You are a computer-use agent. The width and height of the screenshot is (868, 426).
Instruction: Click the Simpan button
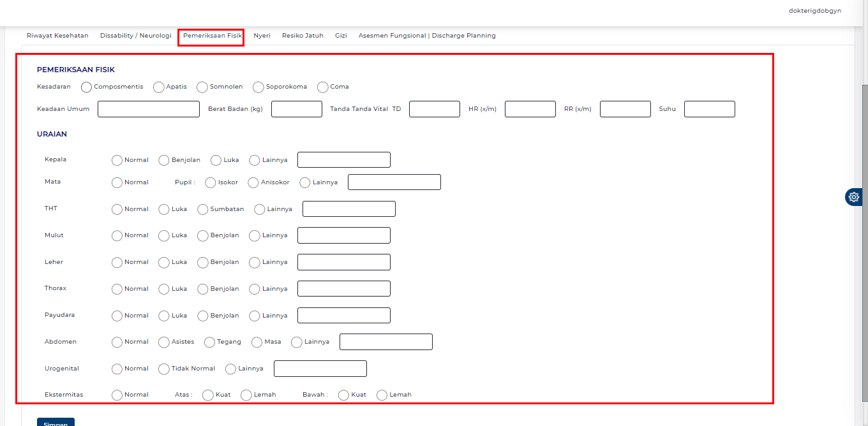tap(56, 422)
